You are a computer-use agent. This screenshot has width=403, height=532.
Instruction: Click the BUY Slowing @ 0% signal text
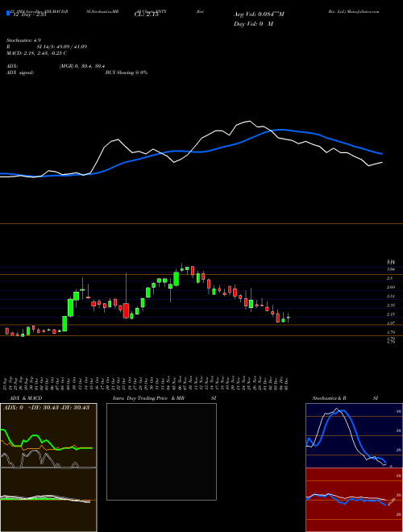(x=127, y=73)
